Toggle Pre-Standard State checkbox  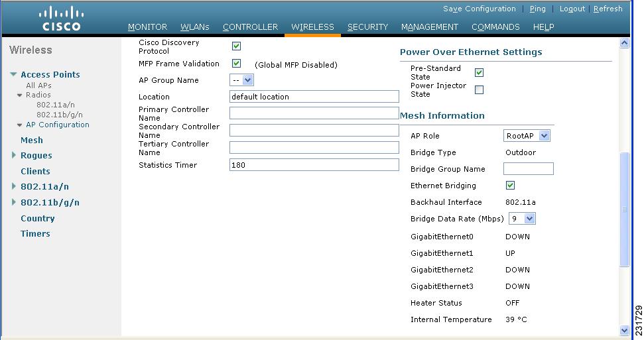pos(479,73)
